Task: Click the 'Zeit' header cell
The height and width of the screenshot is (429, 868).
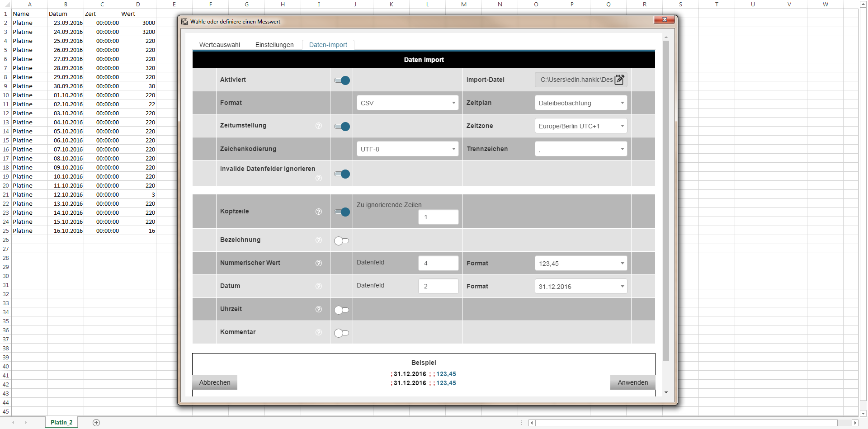Action: click(102, 14)
